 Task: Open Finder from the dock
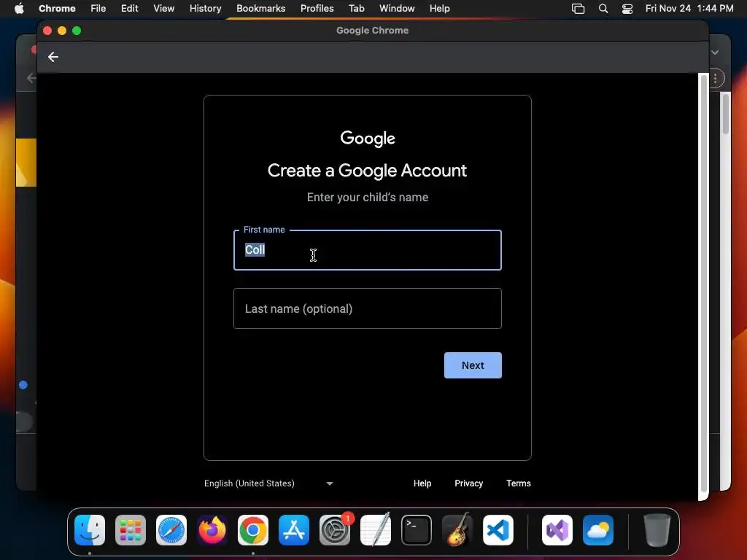pos(90,530)
